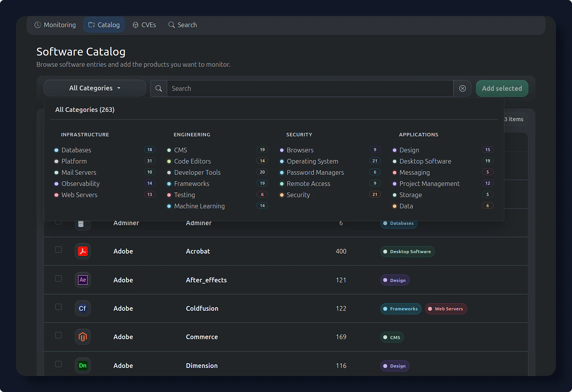This screenshot has height=392, width=572.
Task: Click the Design tag on After_effects row
Action: point(395,280)
